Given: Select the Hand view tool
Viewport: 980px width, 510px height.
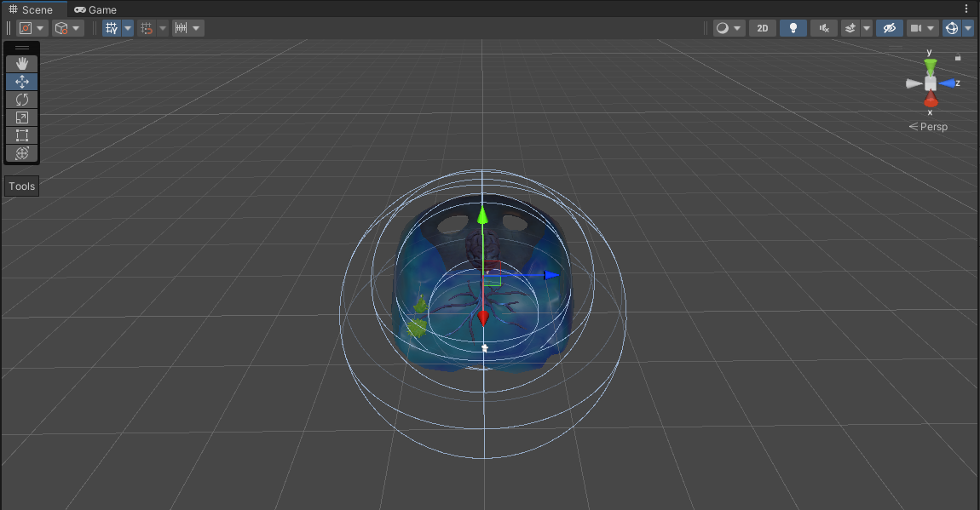Looking at the screenshot, I should tap(22, 64).
